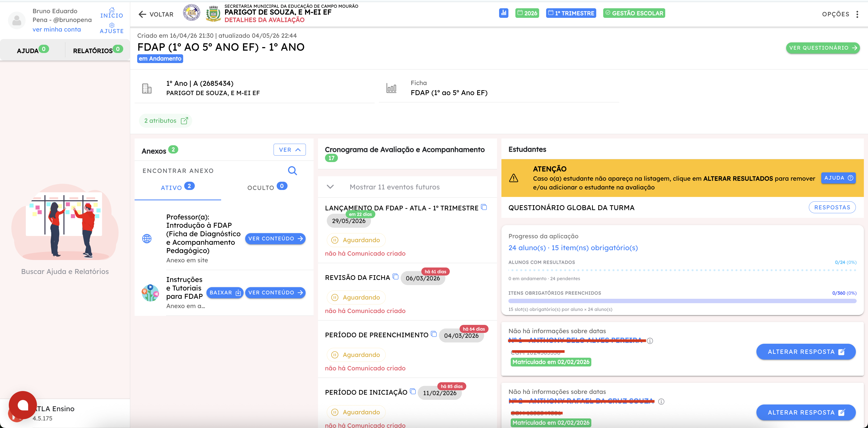Click the back arrow next to VOLTAR
The image size is (868, 428).
click(x=142, y=14)
